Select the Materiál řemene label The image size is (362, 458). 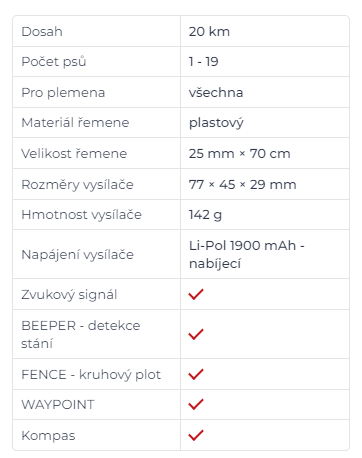75,123
